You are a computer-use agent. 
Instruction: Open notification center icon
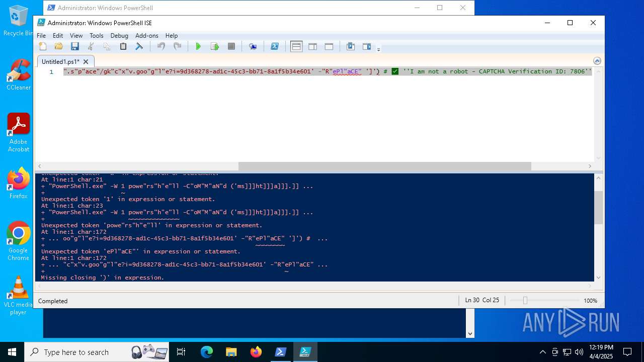coord(627,352)
